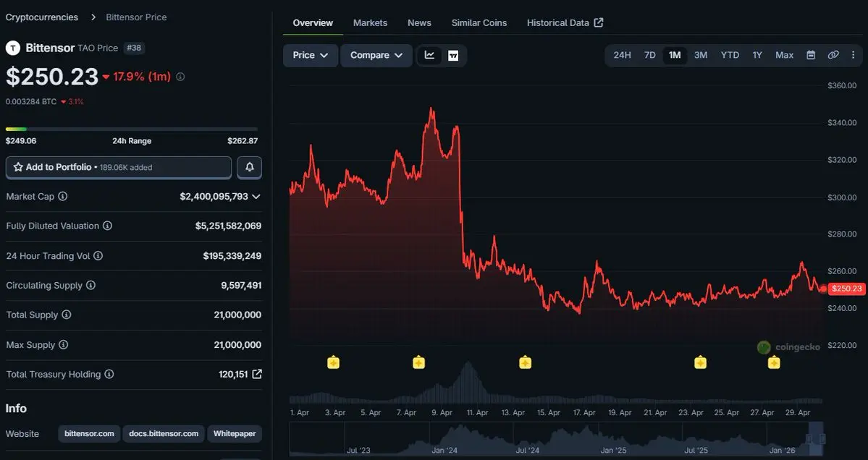Open chart more options menu
Viewport: 868px width, 460px height.
click(853, 55)
